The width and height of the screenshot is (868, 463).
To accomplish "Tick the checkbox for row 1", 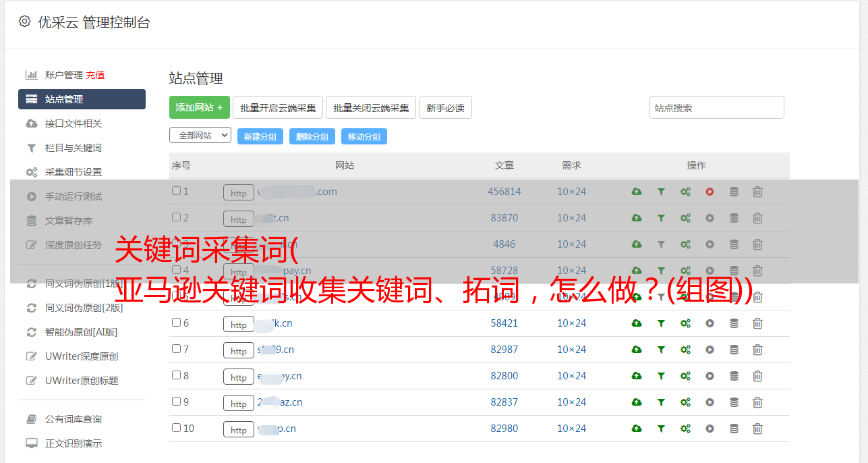I will [x=176, y=191].
